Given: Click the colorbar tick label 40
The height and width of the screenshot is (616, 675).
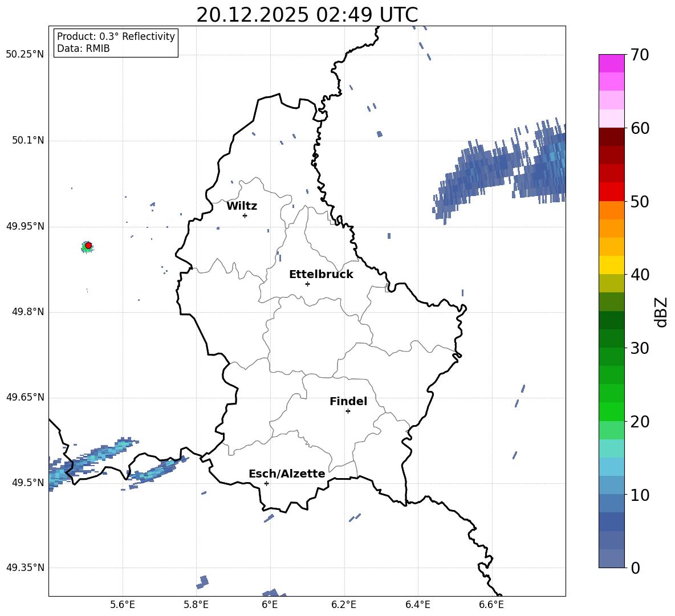Looking at the screenshot, I should pos(640,275).
